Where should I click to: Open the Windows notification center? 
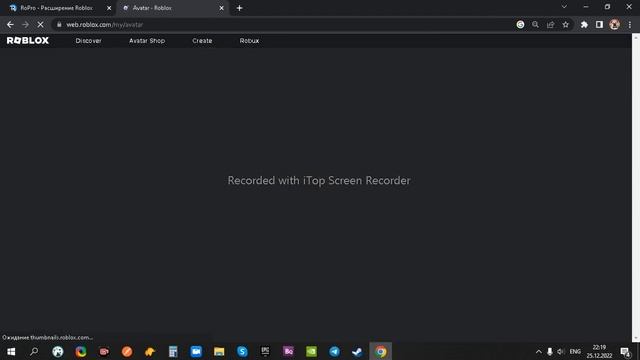tap(626, 351)
